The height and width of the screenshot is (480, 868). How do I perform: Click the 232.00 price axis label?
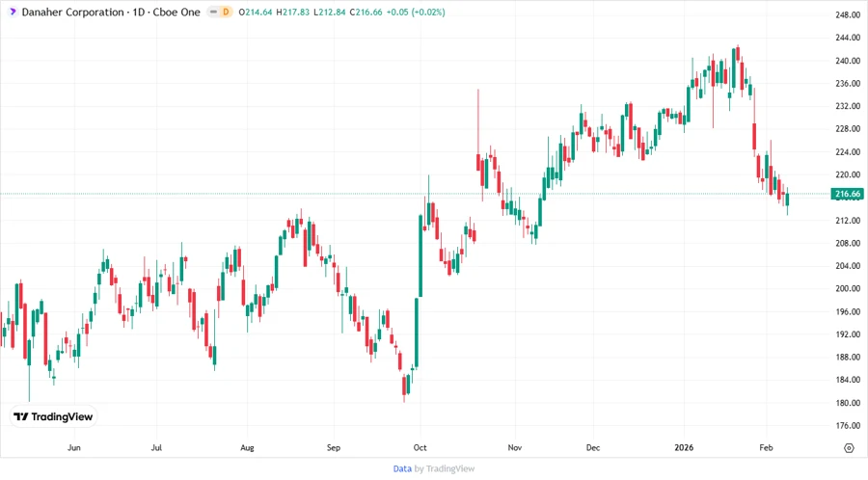pos(848,106)
